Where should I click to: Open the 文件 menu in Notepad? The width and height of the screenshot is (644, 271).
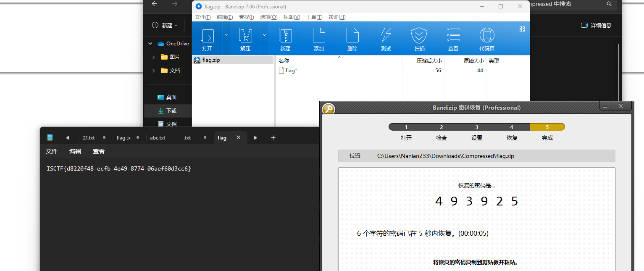coord(52,151)
